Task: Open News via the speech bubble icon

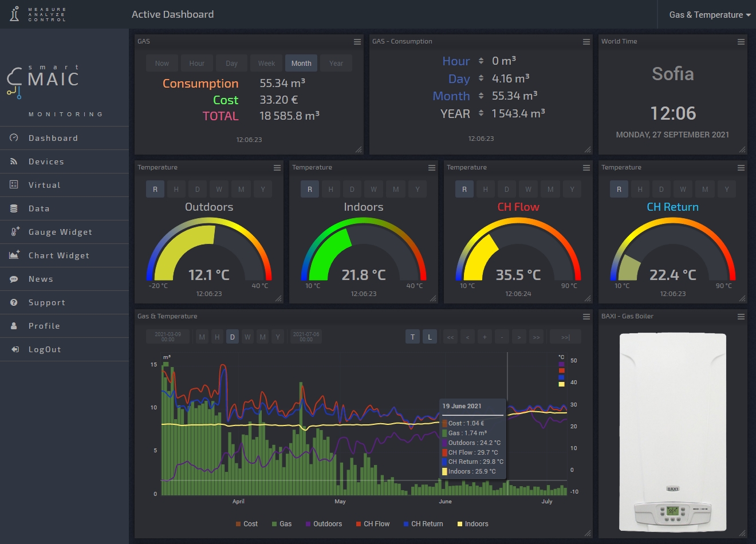Action: 14,278
